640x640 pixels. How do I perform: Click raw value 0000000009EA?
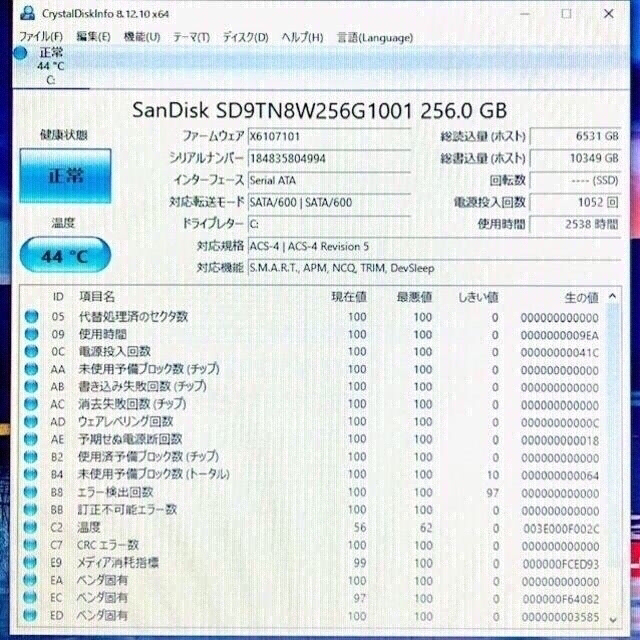[x=560, y=336]
